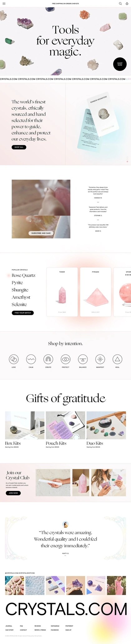Open the hamburger menu icon
Image resolution: width=131 pixels, height=644 pixels.
(x=4, y=4)
